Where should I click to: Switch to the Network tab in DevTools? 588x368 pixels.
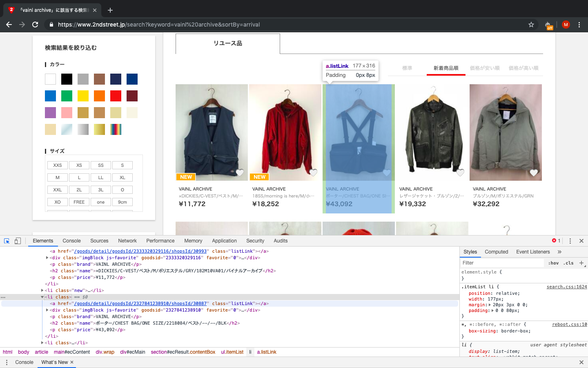(127, 241)
